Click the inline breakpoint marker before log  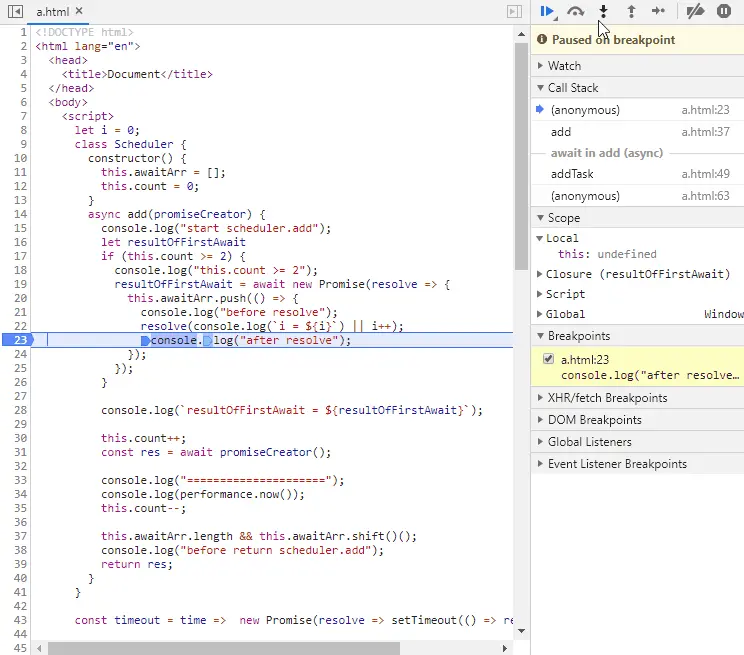[x=208, y=340]
